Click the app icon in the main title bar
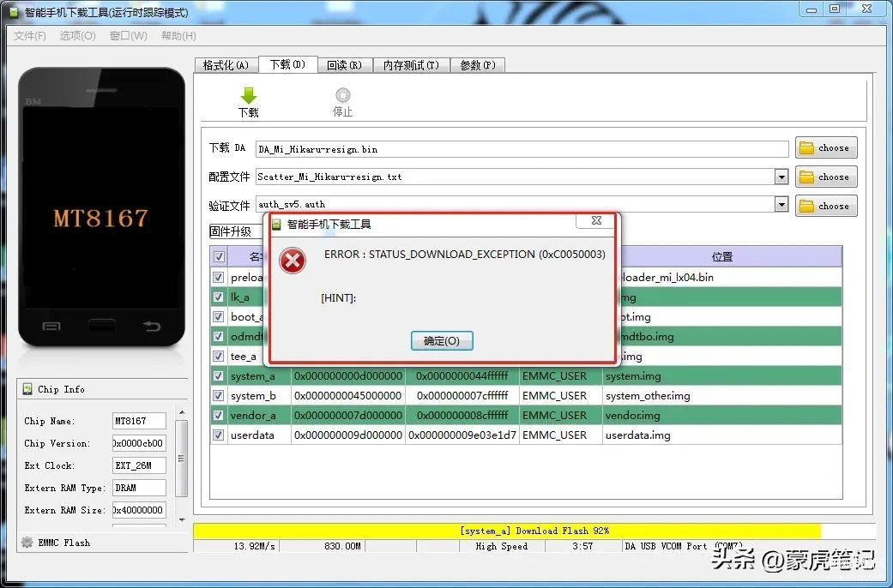This screenshot has height=588, width=893. pyautogui.click(x=14, y=12)
